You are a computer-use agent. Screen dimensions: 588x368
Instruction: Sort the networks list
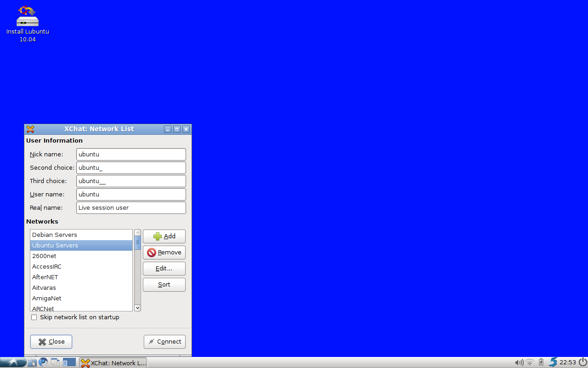click(x=164, y=285)
